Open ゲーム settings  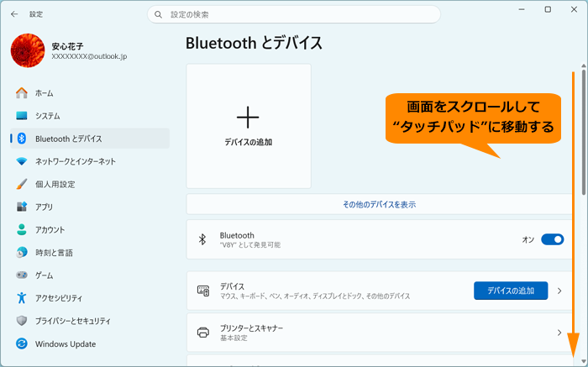point(90,275)
